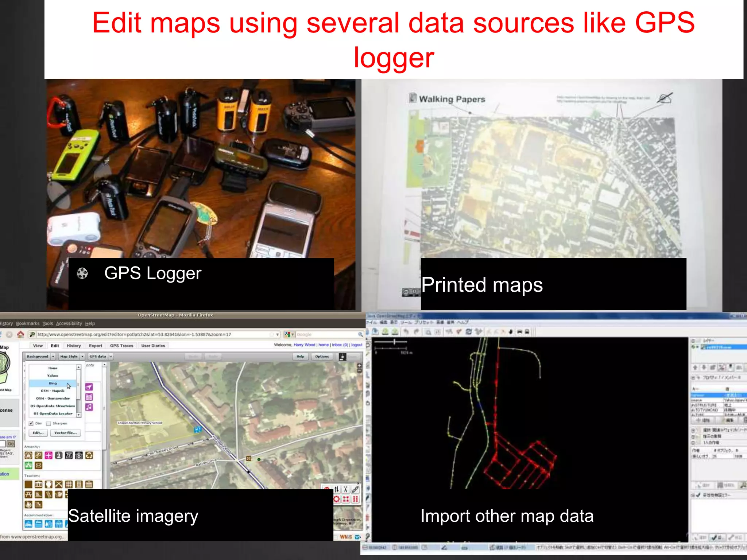Click the red square orthogonalise tool
The image size is (747, 560).
click(x=346, y=499)
